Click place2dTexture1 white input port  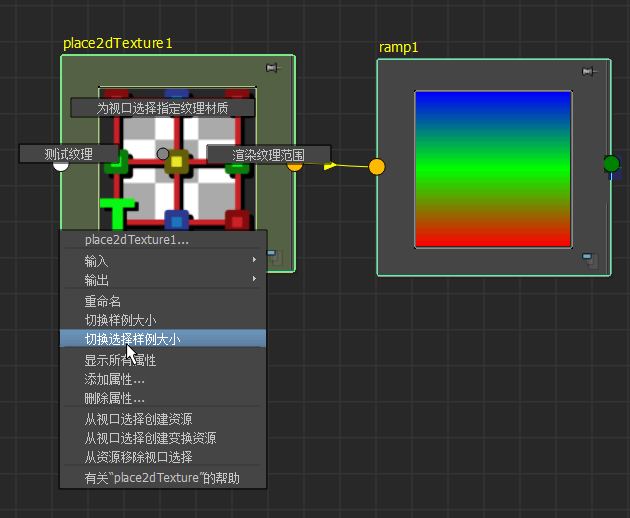61,166
